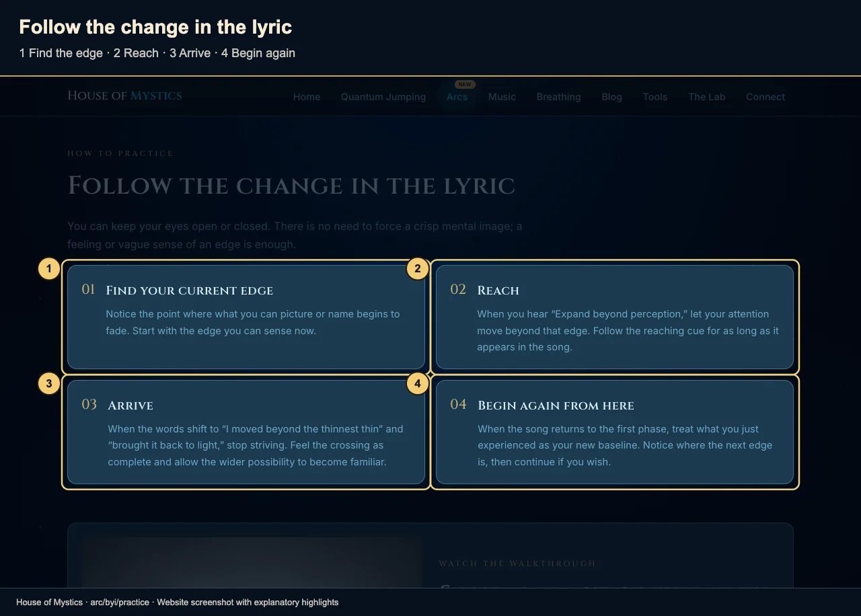Open the Music navigation link

tap(502, 97)
